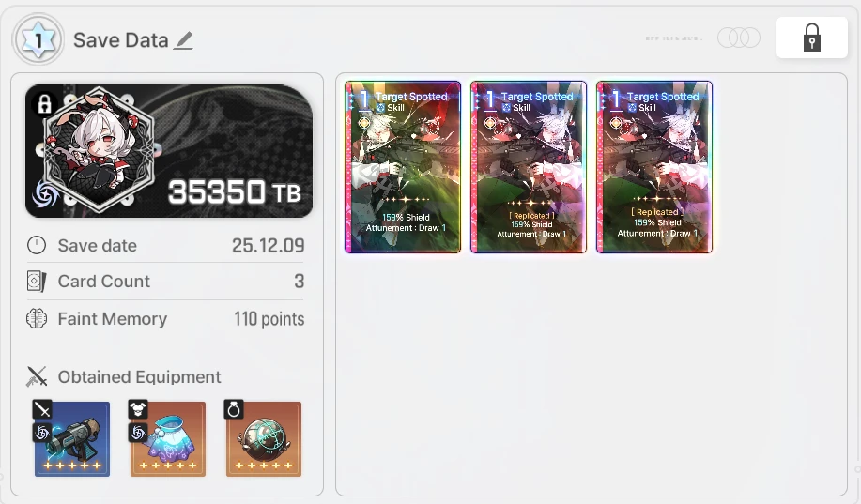Click the 35350 TB data value
861x504 pixels.
[235, 192]
